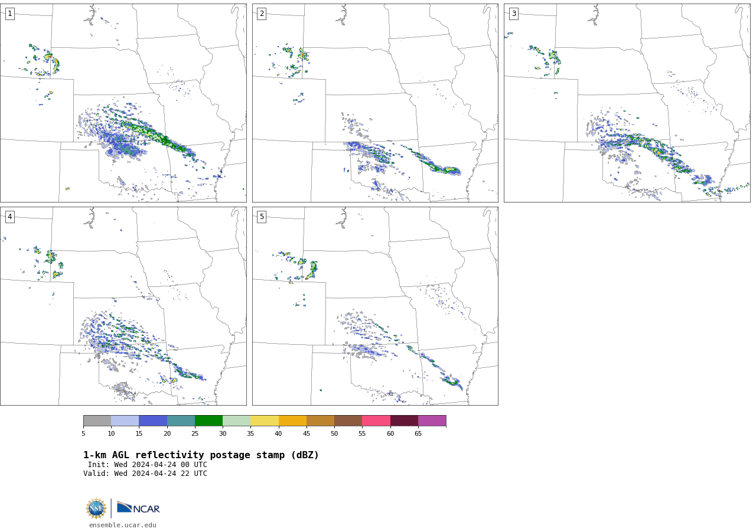Viewport: 756px width, 532px height.
Task: Select the gray 5-10 dBZ swatch
Action: pos(97,420)
